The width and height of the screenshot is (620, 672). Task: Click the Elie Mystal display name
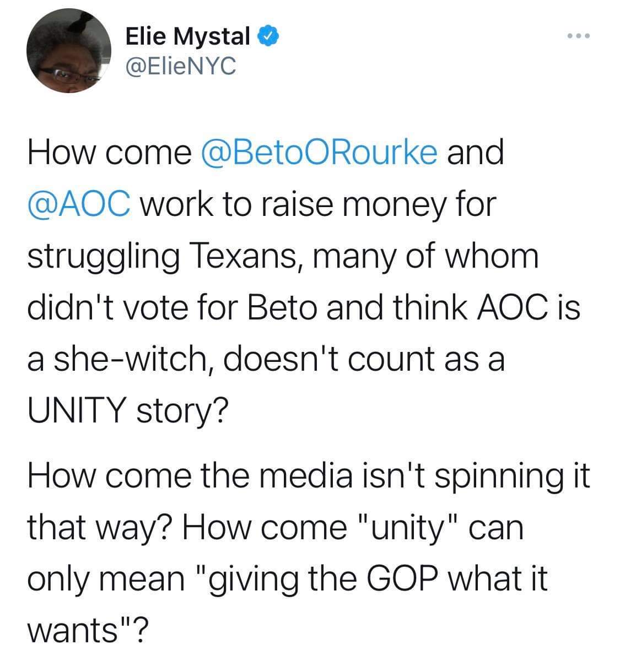click(x=187, y=37)
